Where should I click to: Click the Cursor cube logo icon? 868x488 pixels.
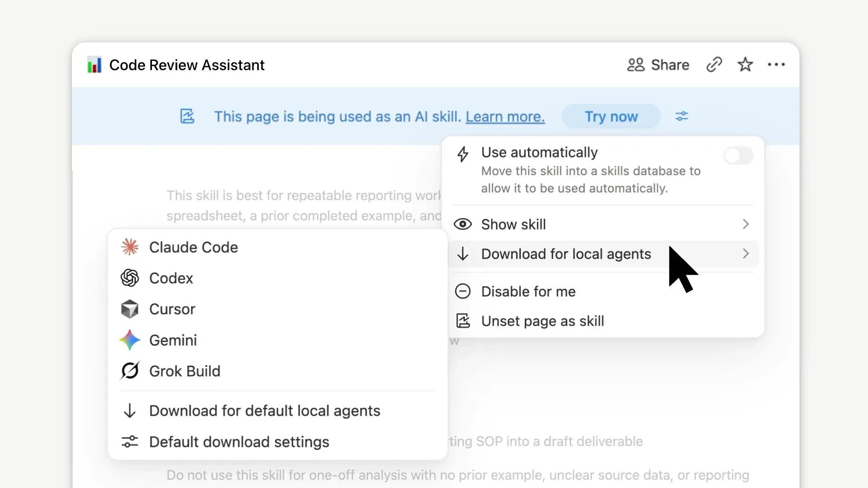pos(130,309)
